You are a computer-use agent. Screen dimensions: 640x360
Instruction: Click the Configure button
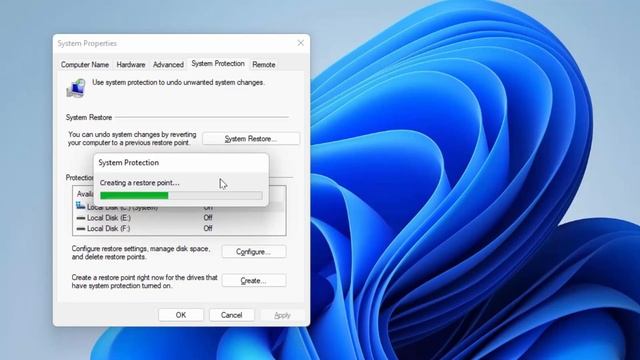pos(253,252)
